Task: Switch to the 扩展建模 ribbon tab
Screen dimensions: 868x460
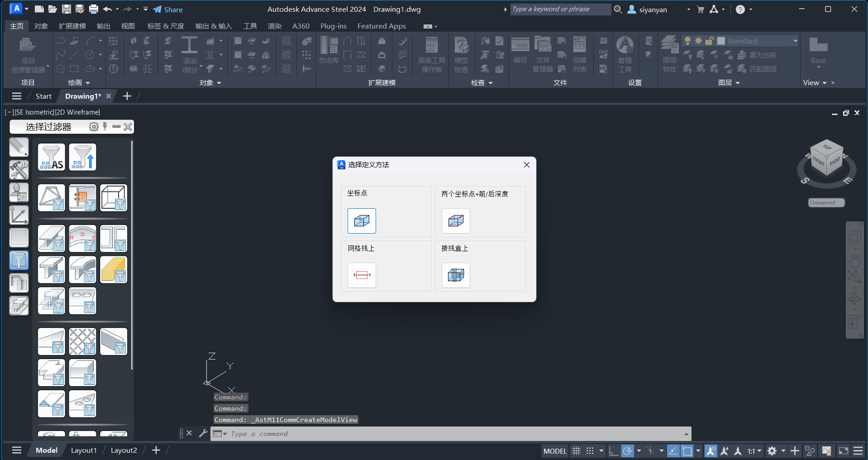Action: 72,26
